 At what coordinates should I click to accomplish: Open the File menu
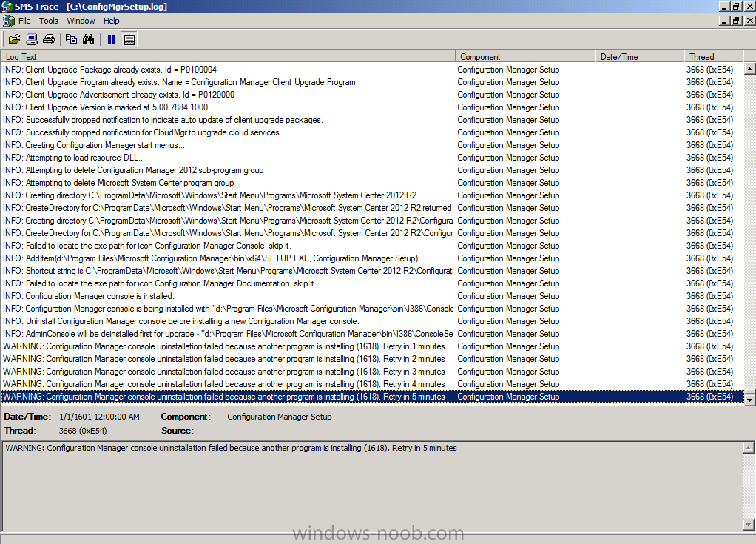(24, 21)
